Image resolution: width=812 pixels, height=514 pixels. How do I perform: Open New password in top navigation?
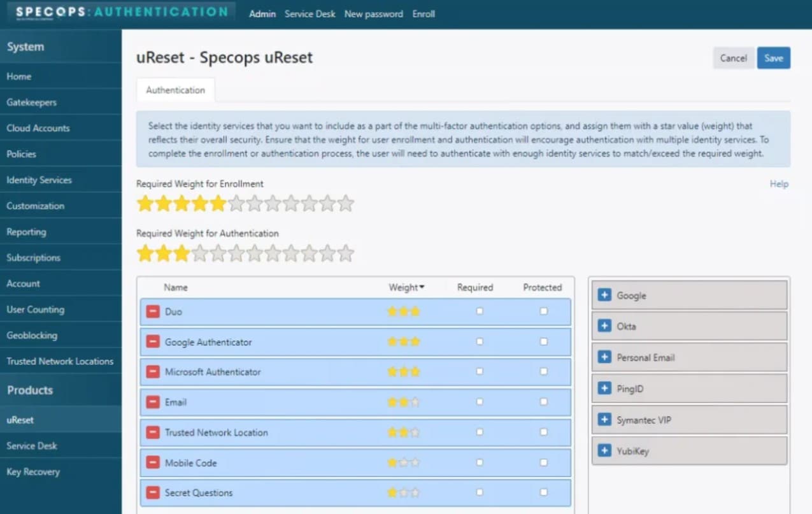tap(374, 14)
